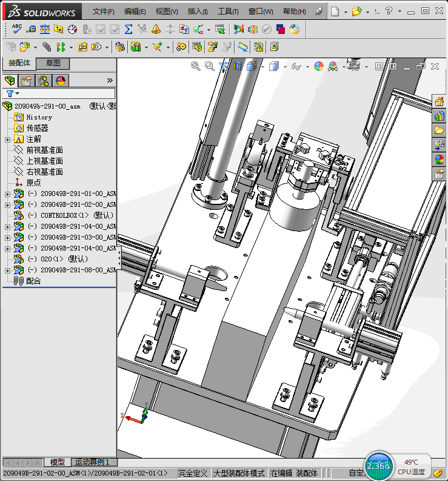Click the blue arrow Instant3D ruler icon
Viewport: 448px width, 481px height.
[x=242, y=47]
